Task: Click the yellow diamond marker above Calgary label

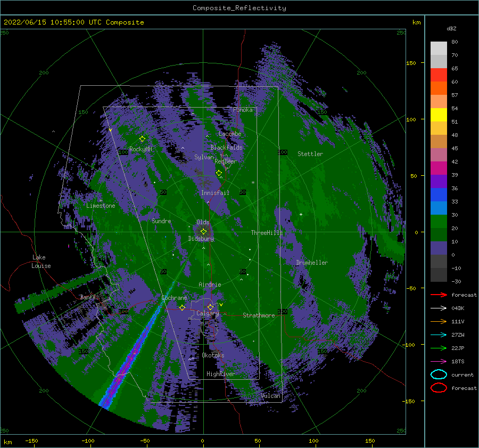Action: (x=210, y=307)
